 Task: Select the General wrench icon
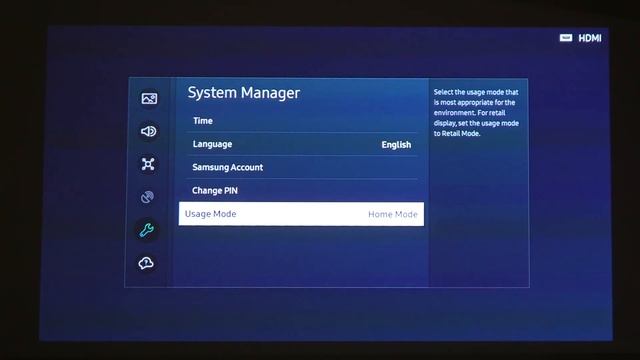147,230
